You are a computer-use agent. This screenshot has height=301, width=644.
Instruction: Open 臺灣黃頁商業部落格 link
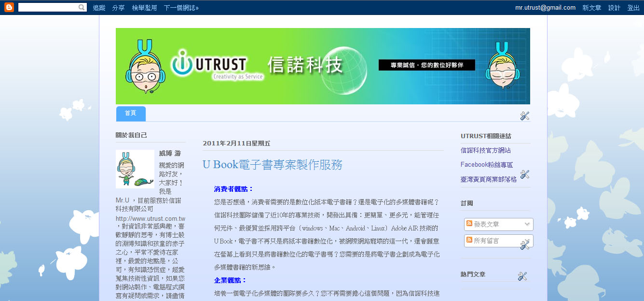point(489,179)
